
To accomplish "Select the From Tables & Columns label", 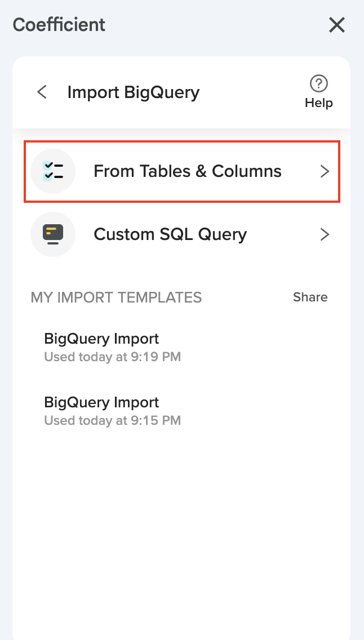I will [187, 171].
